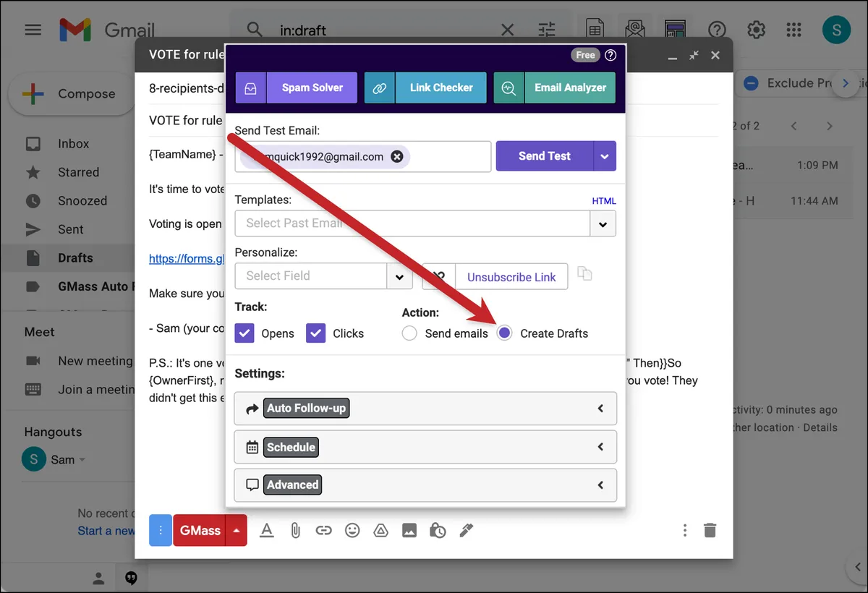Open the Drafts folder
Screen dimensions: 868x593
pyautogui.click(x=75, y=258)
